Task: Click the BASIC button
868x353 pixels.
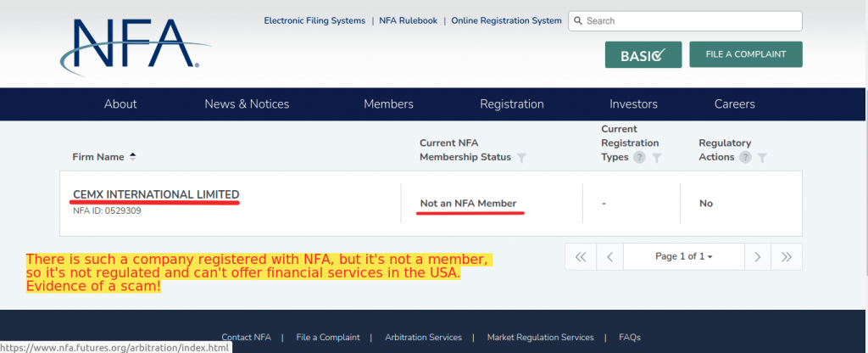Action: click(x=643, y=55)
